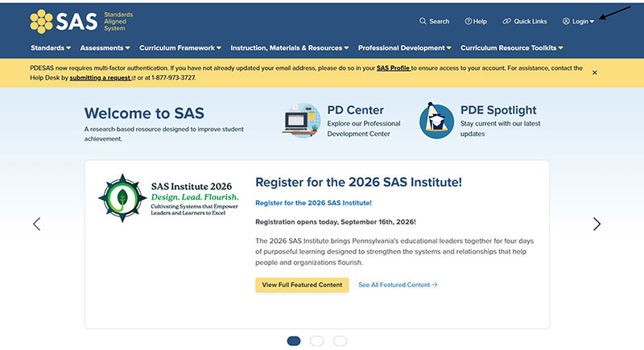
Task: Click the Login user profile icon
Action: pos(566,22)
